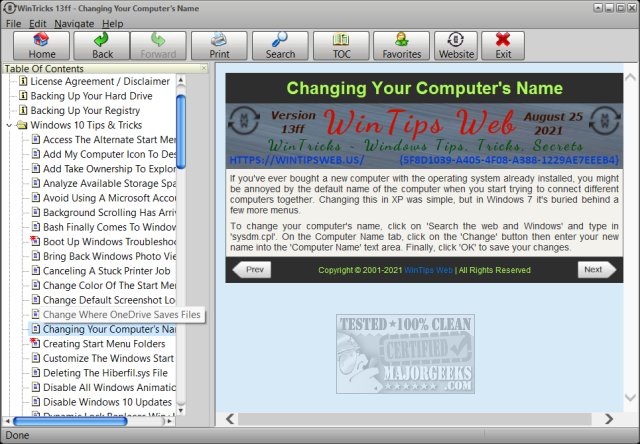640x444 pixels.
Task: Open Bring Back Windows Photo Viewer topic
Action: pos(109,256)
